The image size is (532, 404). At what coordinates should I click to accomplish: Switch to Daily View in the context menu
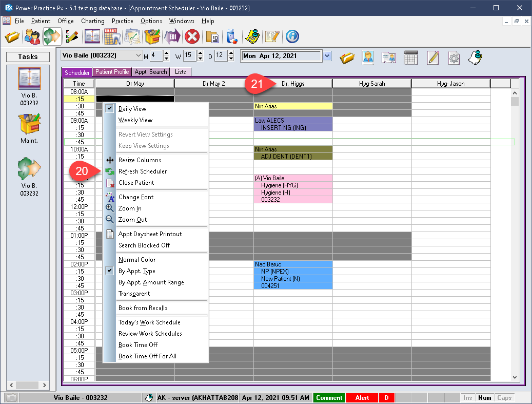(132, 109)
